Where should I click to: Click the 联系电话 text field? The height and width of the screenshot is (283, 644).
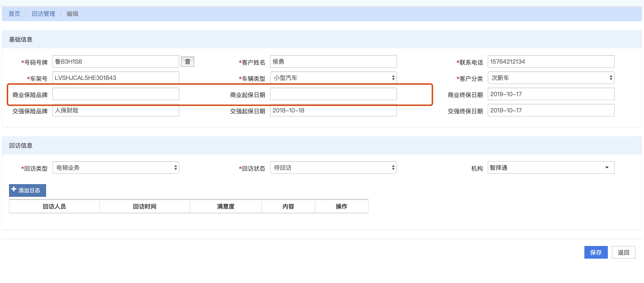(551, 61)
